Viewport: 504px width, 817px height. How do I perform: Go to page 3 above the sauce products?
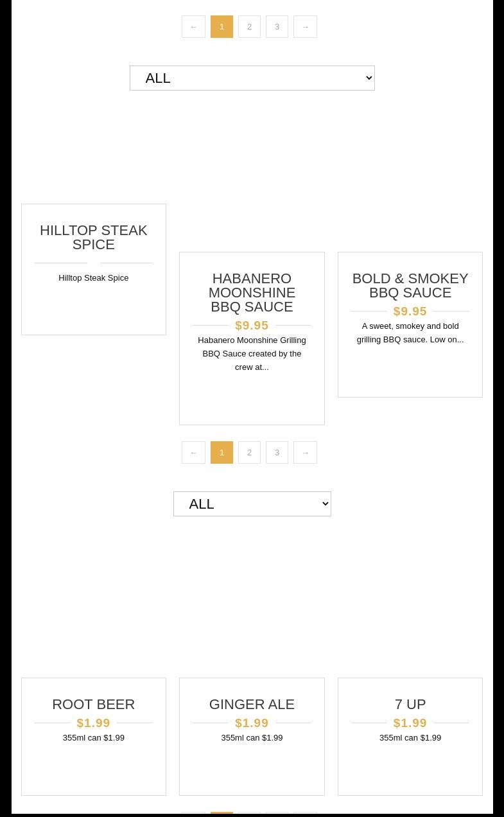(x=277, y=27)
